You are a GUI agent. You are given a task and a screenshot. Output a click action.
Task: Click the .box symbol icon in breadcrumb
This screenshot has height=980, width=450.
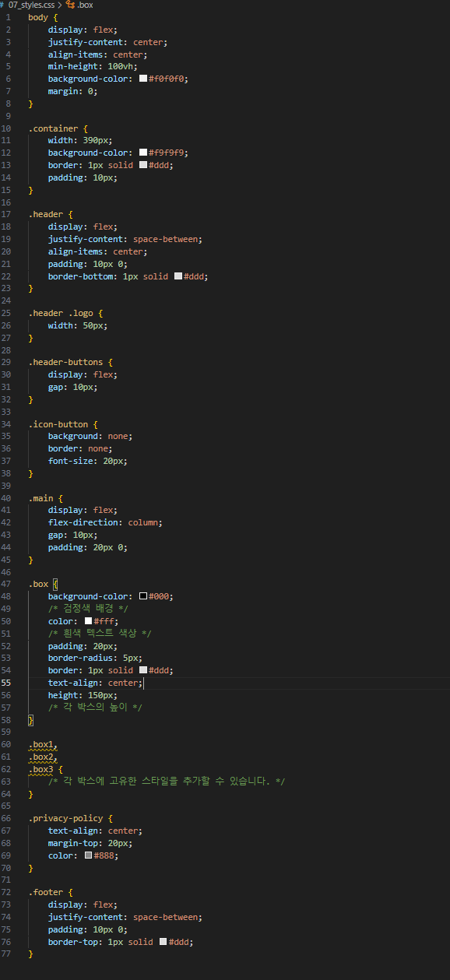click(x=70, y=5)
